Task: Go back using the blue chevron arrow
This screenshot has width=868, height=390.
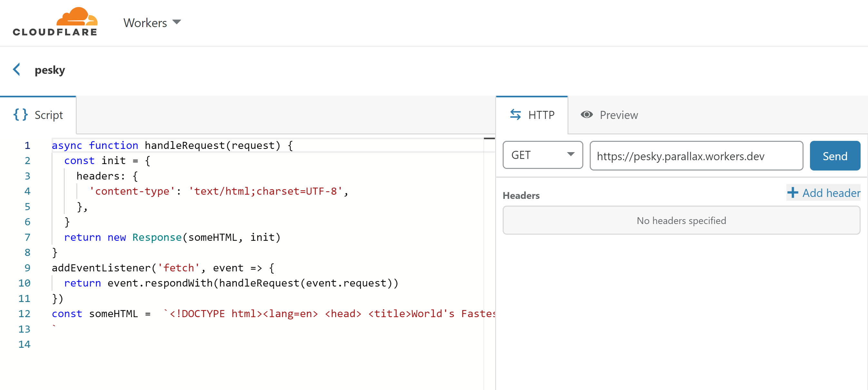Action: pos(16,70)
